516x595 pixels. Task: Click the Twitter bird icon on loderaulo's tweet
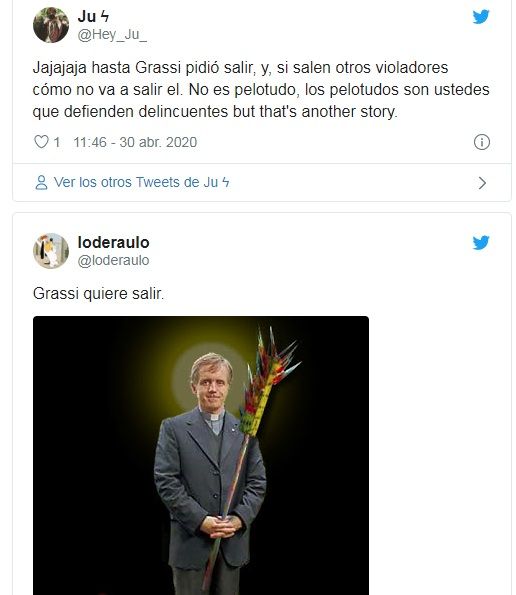481,243
